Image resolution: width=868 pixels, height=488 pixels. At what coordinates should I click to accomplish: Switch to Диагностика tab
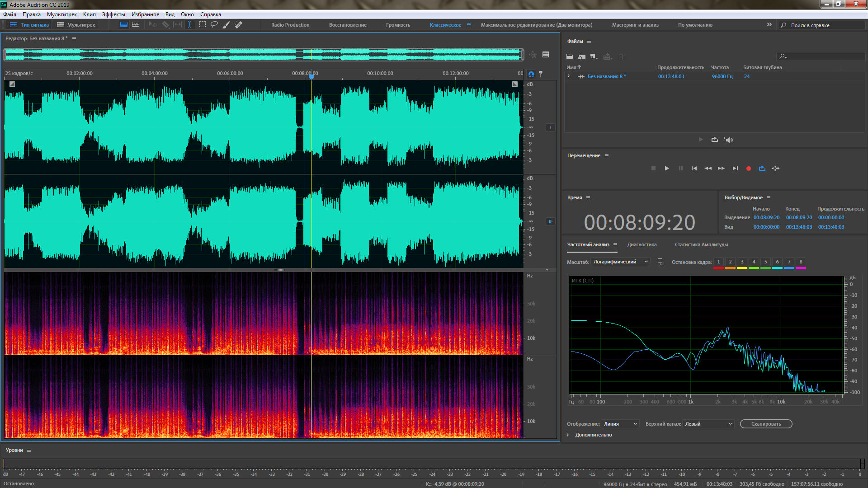642,244
